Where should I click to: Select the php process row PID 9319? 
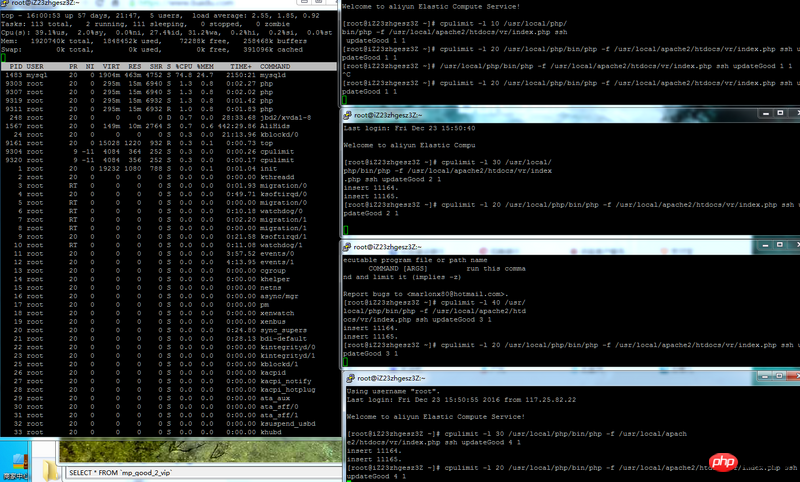click(170, 100)
